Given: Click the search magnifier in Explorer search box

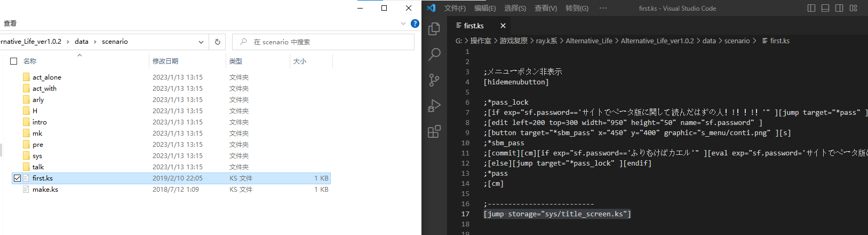Looking at the screenshot, I should coord(244,42).
